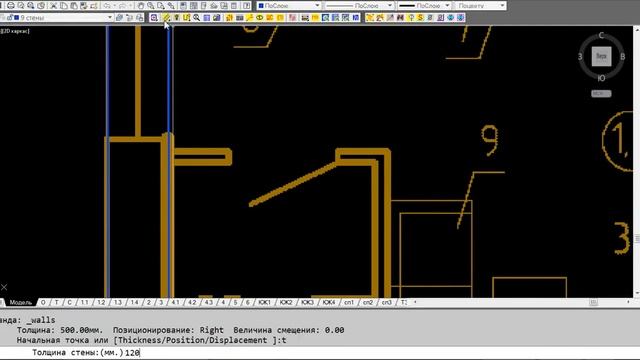Open layout tab 'КЖ1'

264,302
